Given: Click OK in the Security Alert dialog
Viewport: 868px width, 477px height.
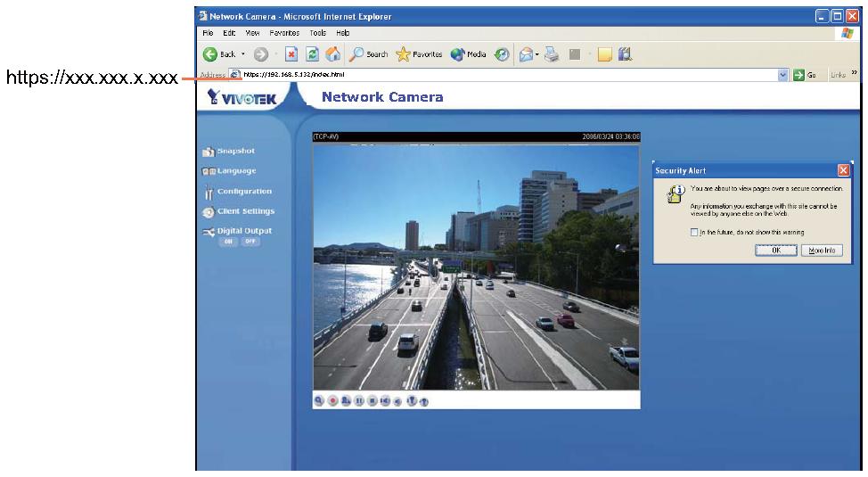Looking at the screenshot, I should [x=776, y=251].
